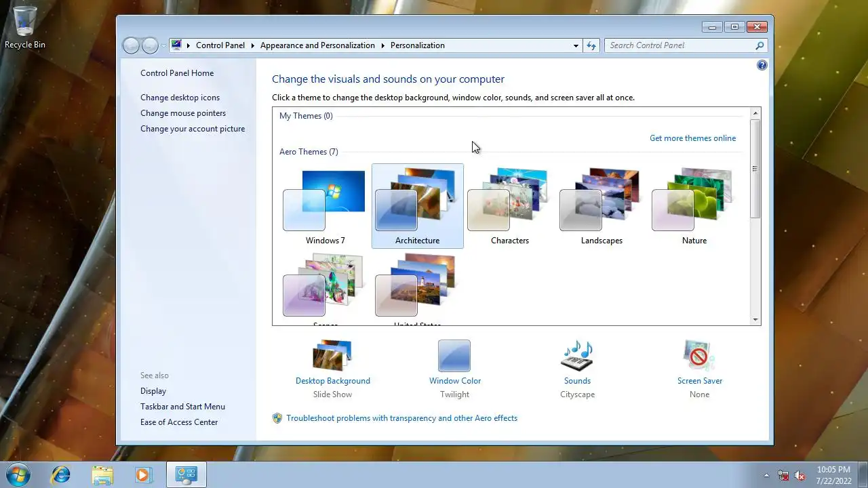Click the Window Color link text
The width and height of the screenshot is (868, 488).
(x=455, y=381)
